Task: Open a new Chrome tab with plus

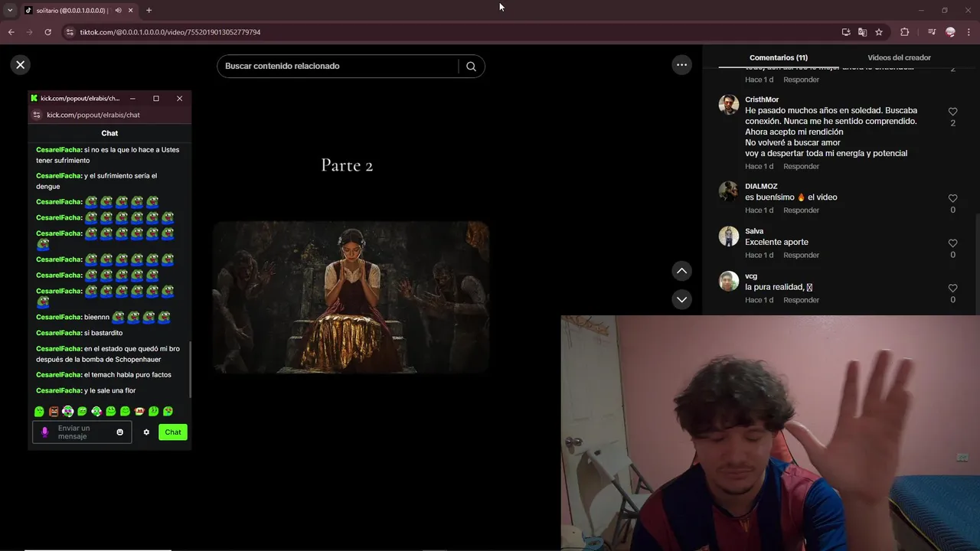Action: pyautogui.click(x=149, y=11)
